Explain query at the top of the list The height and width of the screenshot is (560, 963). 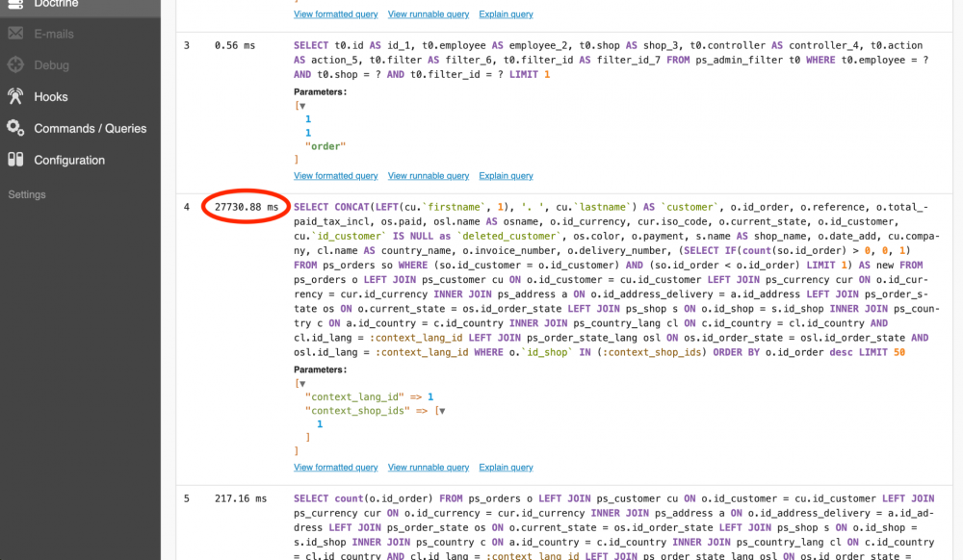506,13
